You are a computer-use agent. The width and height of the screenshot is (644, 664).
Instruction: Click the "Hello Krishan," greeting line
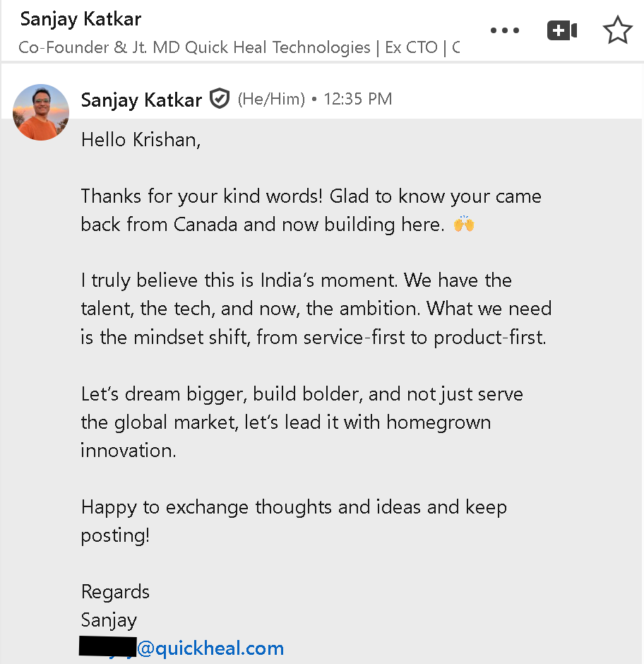point(141,140)
